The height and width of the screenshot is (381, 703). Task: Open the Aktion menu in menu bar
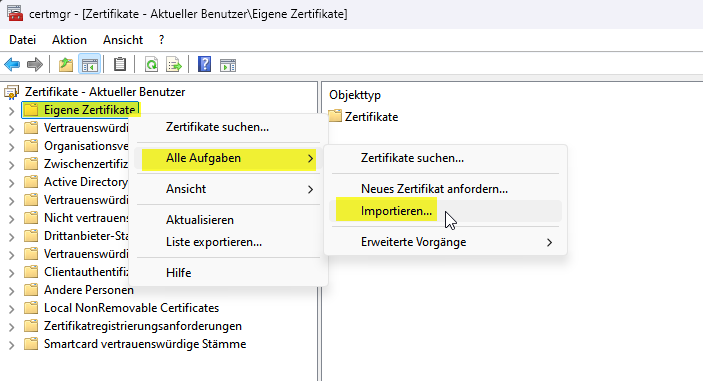pos(69,40)
